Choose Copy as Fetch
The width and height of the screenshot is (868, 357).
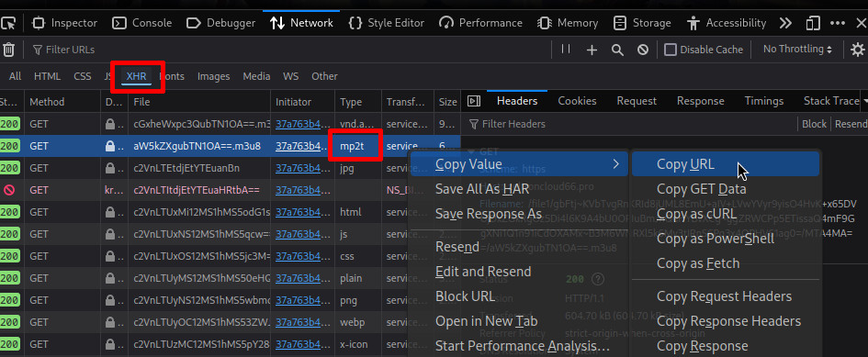tap(726, 263)
